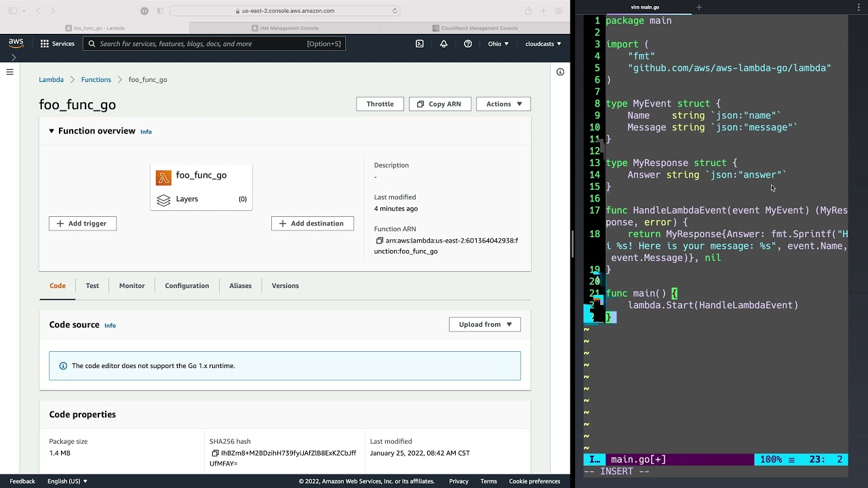The image size is (868, 488).
Task: Open the side navigation hamburger menu
Action: [x=9, y=72]
